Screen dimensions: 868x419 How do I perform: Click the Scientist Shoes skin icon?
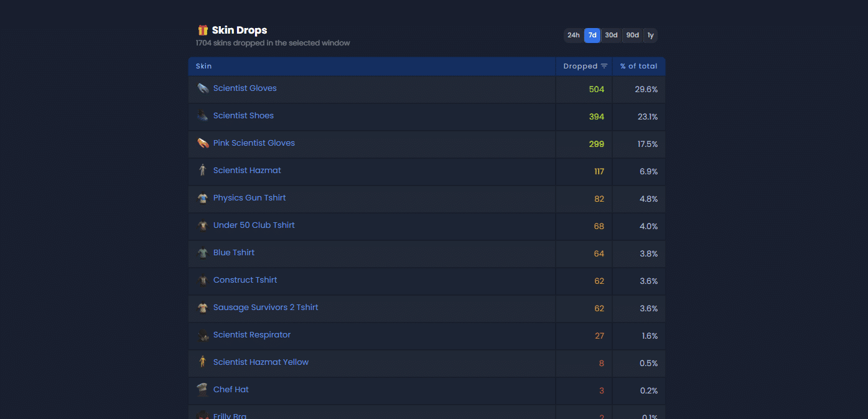pyautogui.click(x=203, y=116)
